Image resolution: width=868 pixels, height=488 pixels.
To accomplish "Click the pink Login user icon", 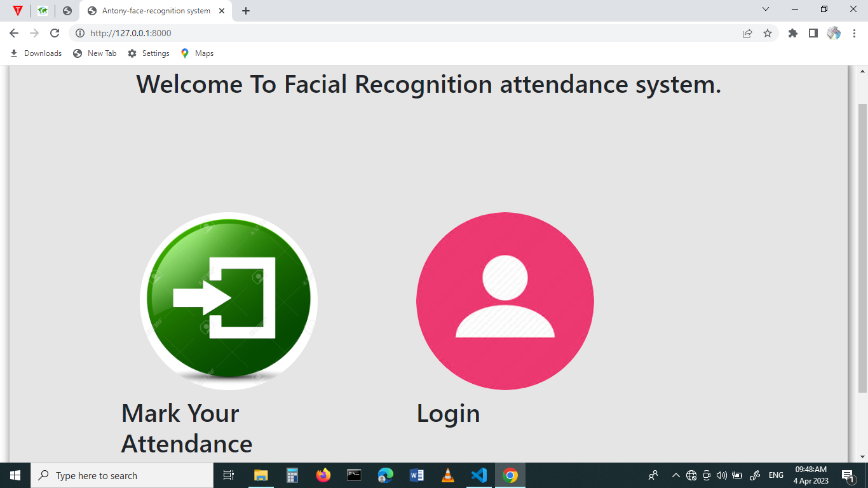I will click(x=505, y=301).
